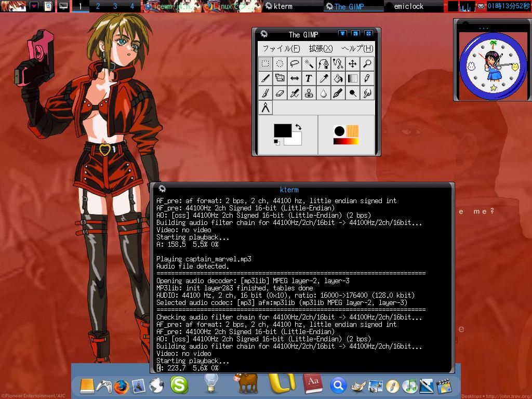Select the Move tool in the GIMP toolbox

[x=353, y=63]
